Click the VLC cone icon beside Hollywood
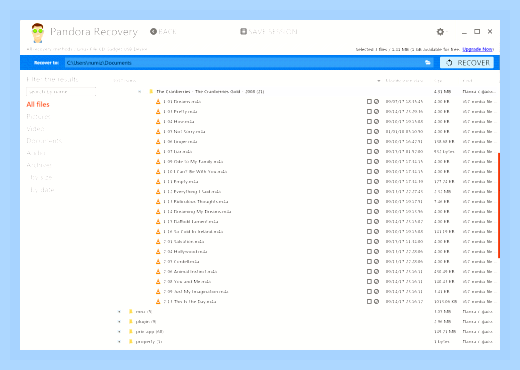520x370 pixels. tap(158, 252)
